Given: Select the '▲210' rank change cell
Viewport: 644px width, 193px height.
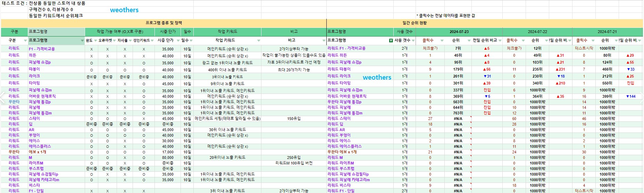Looking at the screenshot, I should [560, 83].
